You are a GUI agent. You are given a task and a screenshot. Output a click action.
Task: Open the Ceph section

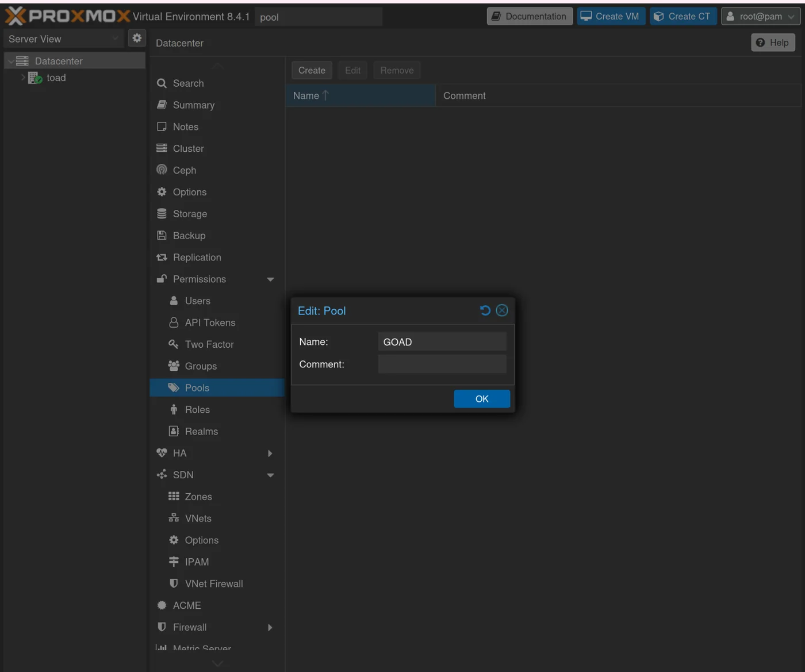click(x=184, y=170)
